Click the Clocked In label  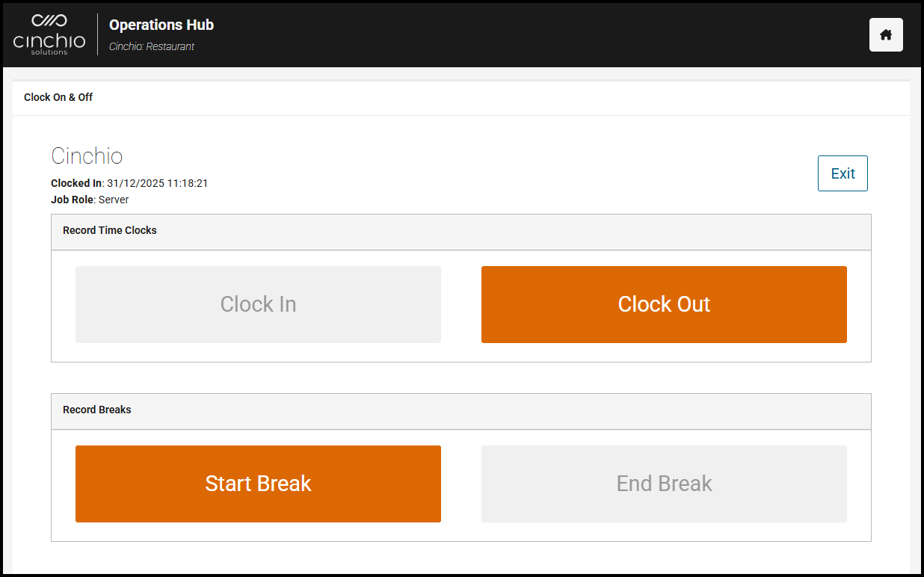click(76, 183)
